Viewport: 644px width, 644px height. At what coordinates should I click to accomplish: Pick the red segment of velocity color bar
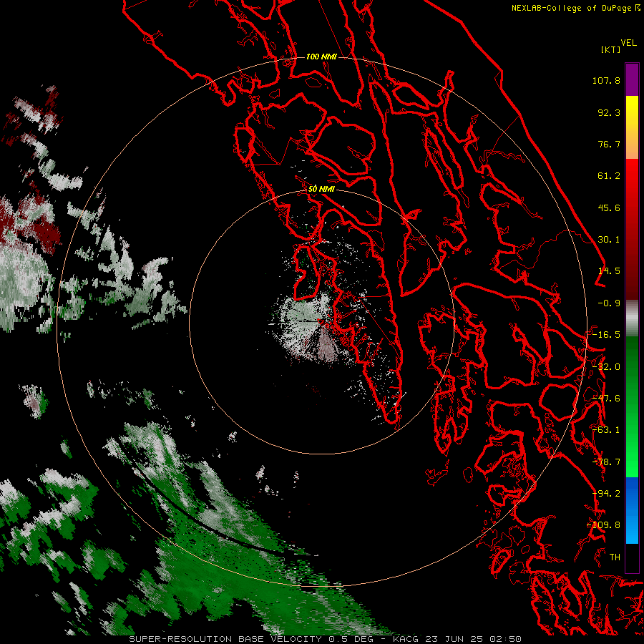632,229
